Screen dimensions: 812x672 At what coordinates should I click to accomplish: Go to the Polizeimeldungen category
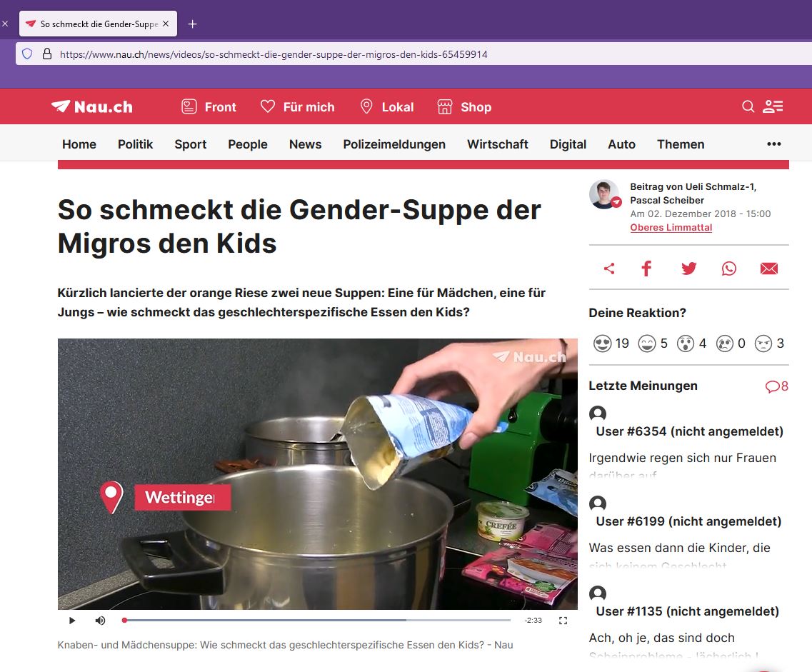click(x=394, y=144)
